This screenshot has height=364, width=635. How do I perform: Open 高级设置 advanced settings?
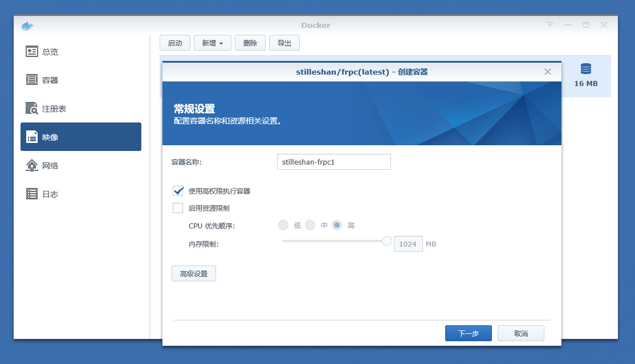coord(194,273)
